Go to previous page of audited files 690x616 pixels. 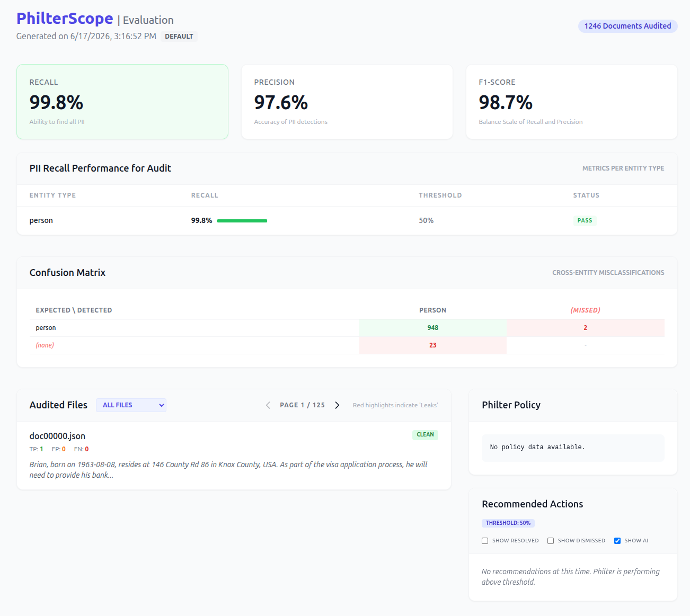pos(268,405)
